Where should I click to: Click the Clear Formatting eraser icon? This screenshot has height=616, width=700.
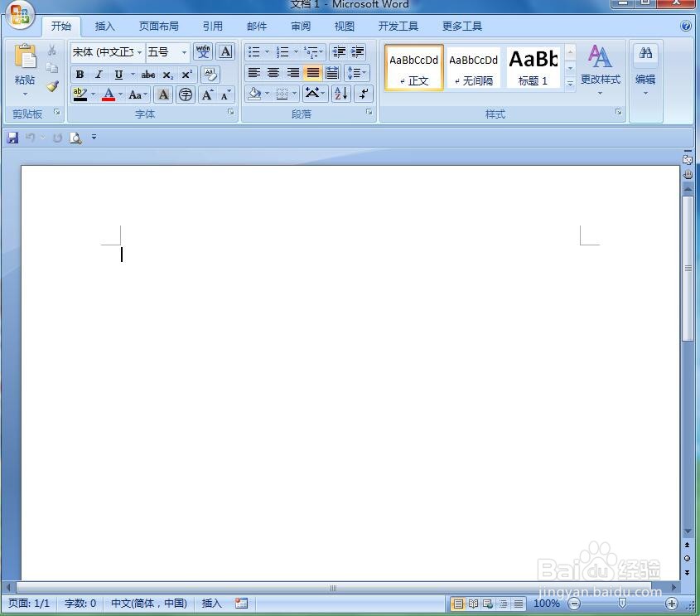click(210, 74)
